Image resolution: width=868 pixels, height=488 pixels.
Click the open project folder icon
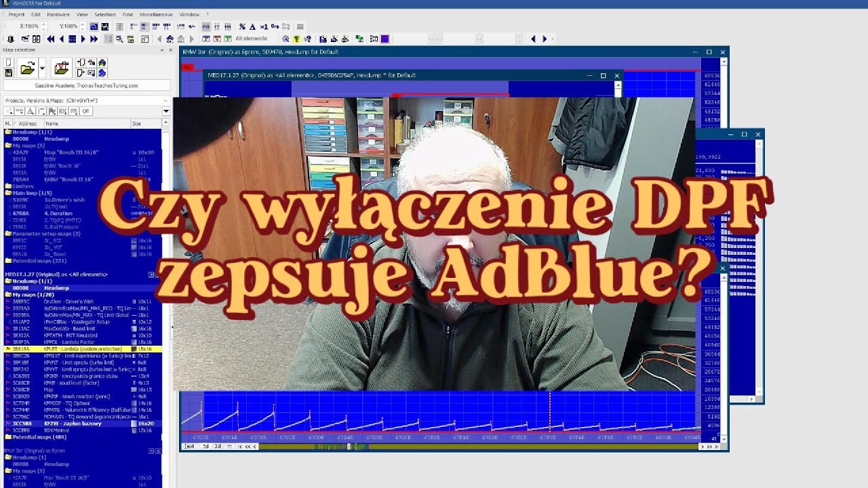pos(28,68)
